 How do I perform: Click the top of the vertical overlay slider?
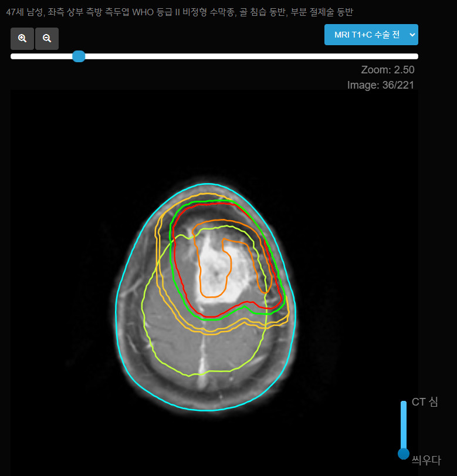[404, 403]
